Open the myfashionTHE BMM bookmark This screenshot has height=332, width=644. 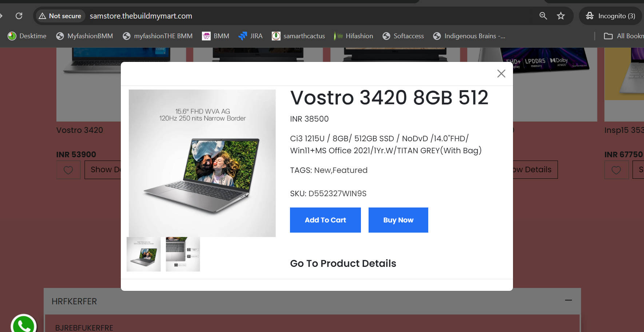pos(158,36)
